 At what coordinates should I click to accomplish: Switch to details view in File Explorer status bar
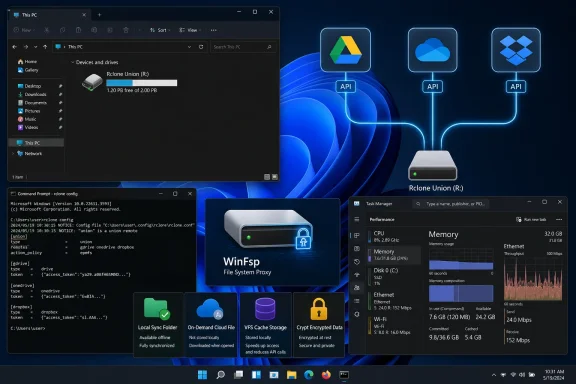click(x=267, y=177)
